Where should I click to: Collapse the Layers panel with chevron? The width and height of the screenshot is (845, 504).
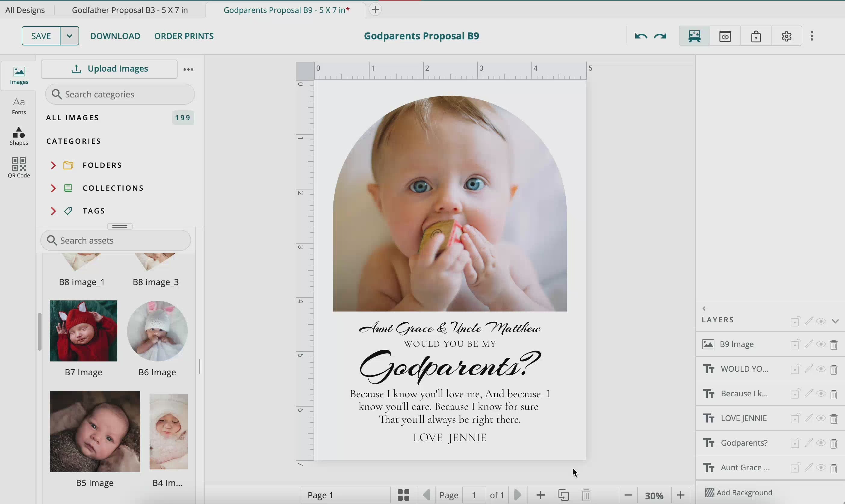(x=835, y=321)
